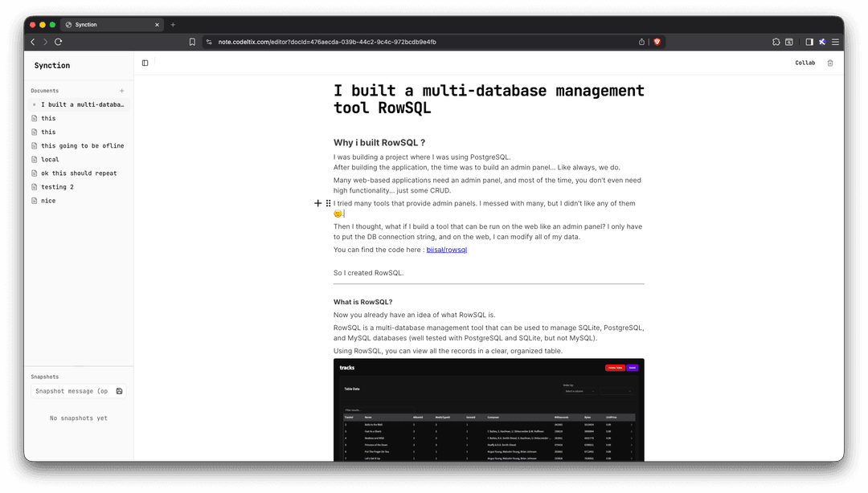Screen dimensions: 868x493
Task: Open browser extensions puzzle icon
Action: click(x=776, y=42)
